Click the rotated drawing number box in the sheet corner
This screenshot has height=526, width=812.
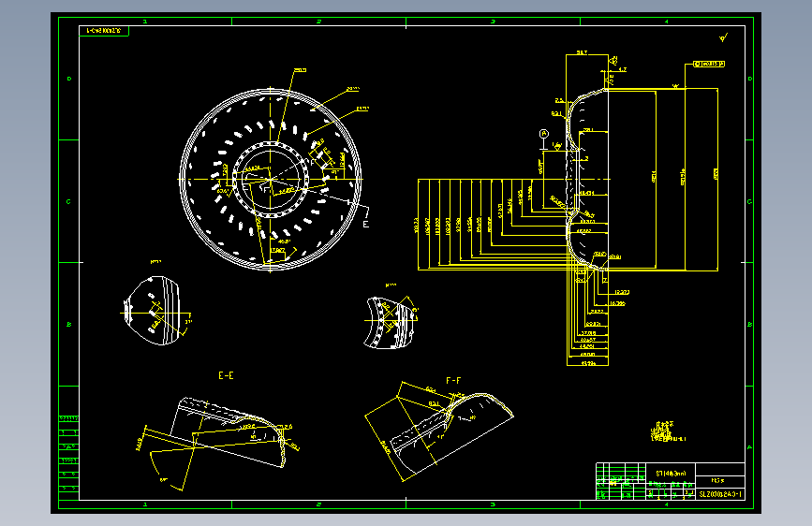tap(104, 31)
